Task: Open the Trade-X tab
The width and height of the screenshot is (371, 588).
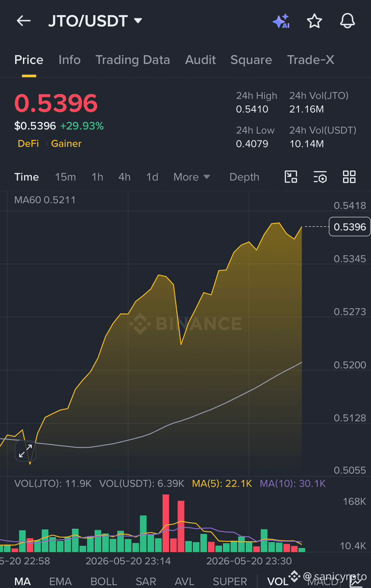Action: pos(311,60)
